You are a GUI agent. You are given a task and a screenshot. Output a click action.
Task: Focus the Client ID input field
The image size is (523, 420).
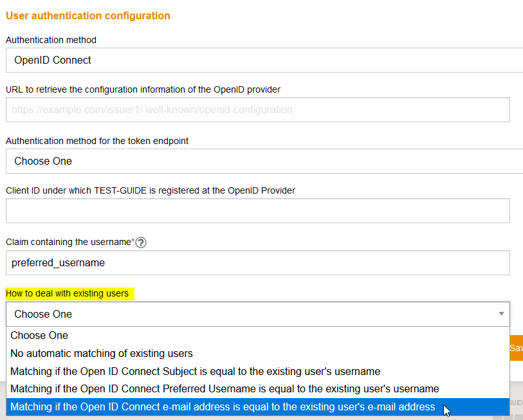pyautogui.click(x=257, y=210)
